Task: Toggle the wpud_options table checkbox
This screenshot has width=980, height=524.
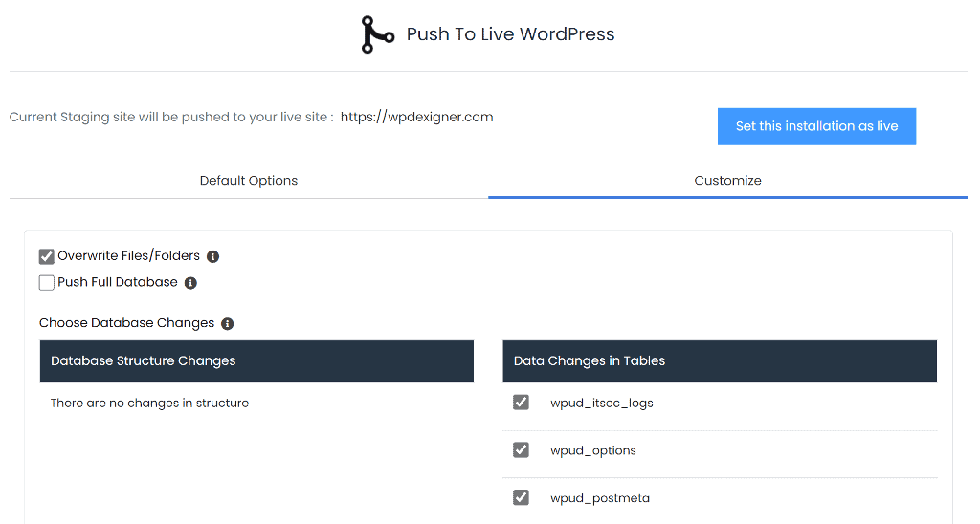Action: coord(521,450)
